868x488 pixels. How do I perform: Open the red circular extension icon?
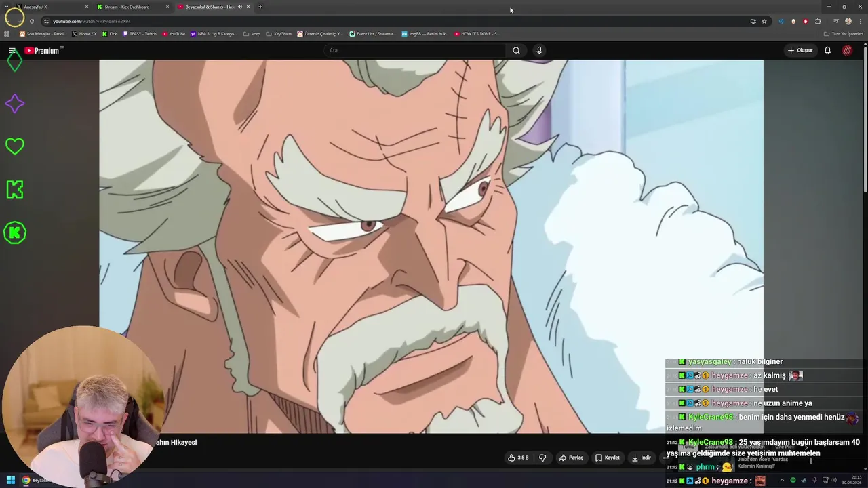click(806, 21)
